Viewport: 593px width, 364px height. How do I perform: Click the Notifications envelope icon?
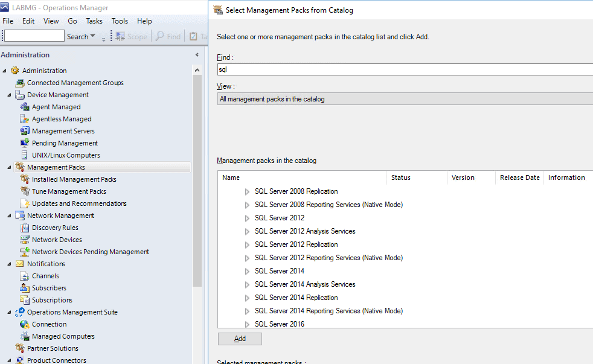click(20, 263)
